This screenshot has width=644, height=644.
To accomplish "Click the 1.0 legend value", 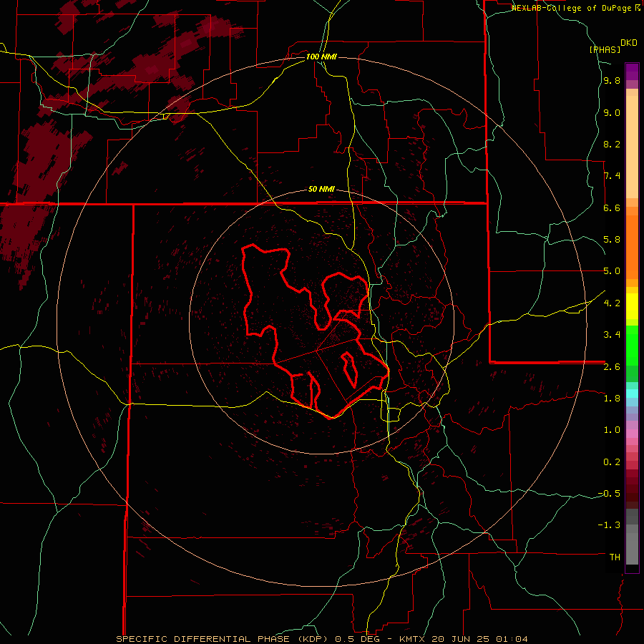I will [x=612, y=431].
